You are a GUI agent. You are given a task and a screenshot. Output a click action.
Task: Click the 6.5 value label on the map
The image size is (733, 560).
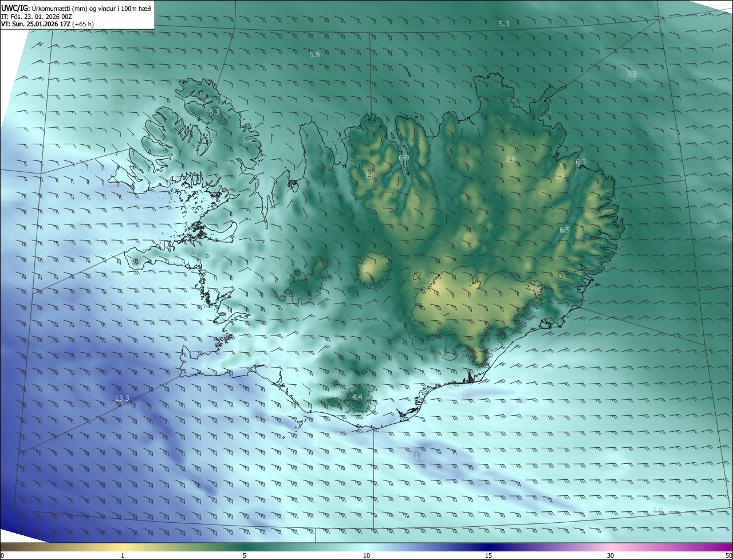pos(565,230)
